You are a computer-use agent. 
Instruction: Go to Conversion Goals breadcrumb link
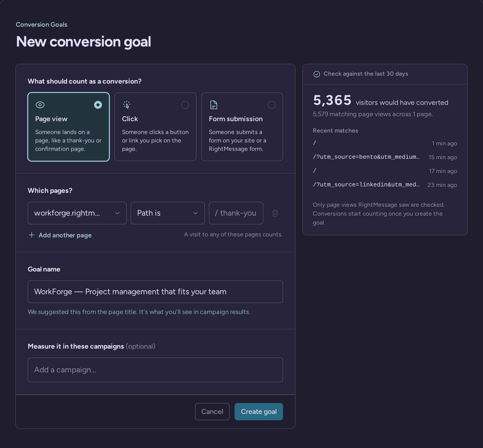(42, 24)
